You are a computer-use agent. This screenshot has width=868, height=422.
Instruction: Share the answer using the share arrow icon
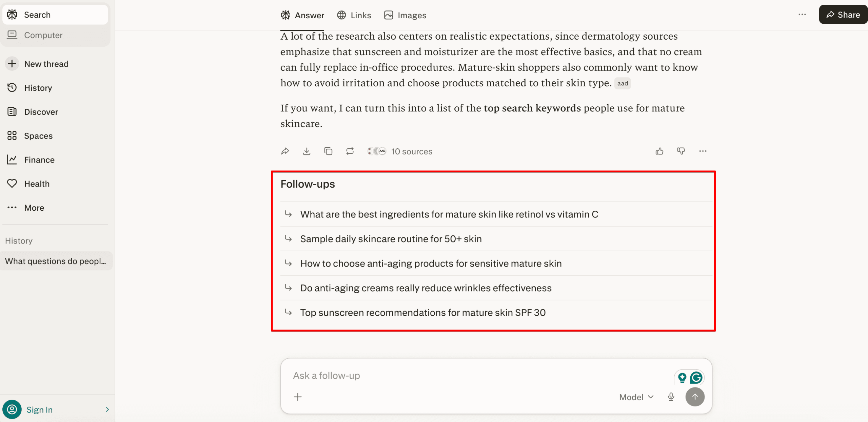285,151
